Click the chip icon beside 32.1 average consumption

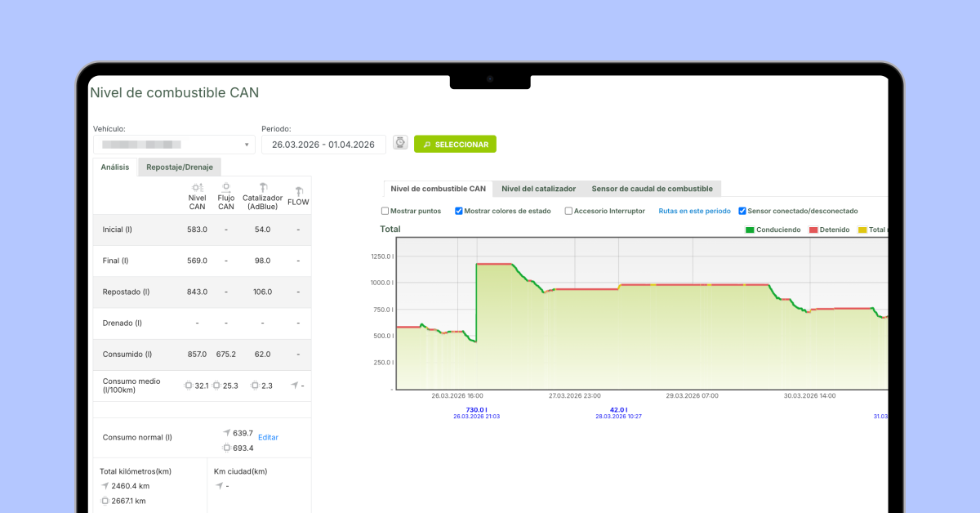click(x=189, y=386)
